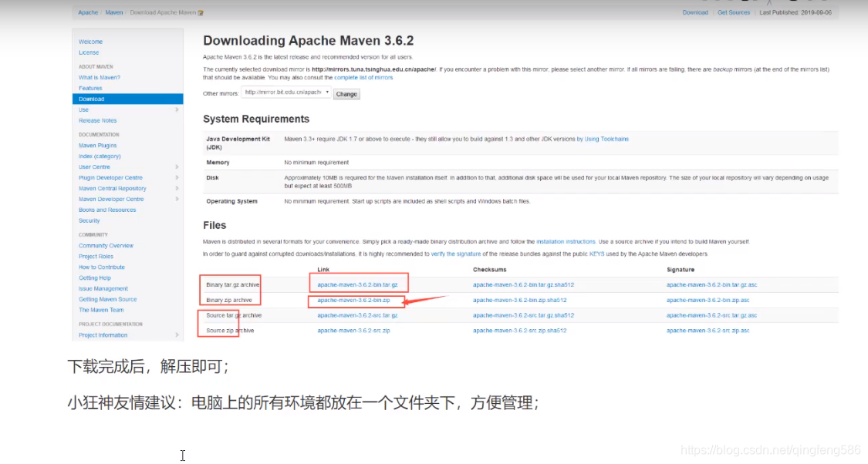Screen dimensions: 868x464
Task: Open Project Roles sidebar link
Action: click(96, 257)
